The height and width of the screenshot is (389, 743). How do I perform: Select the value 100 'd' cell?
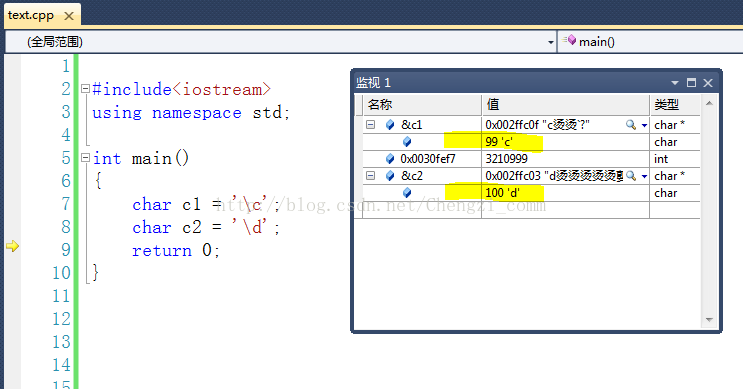[566, 193]
